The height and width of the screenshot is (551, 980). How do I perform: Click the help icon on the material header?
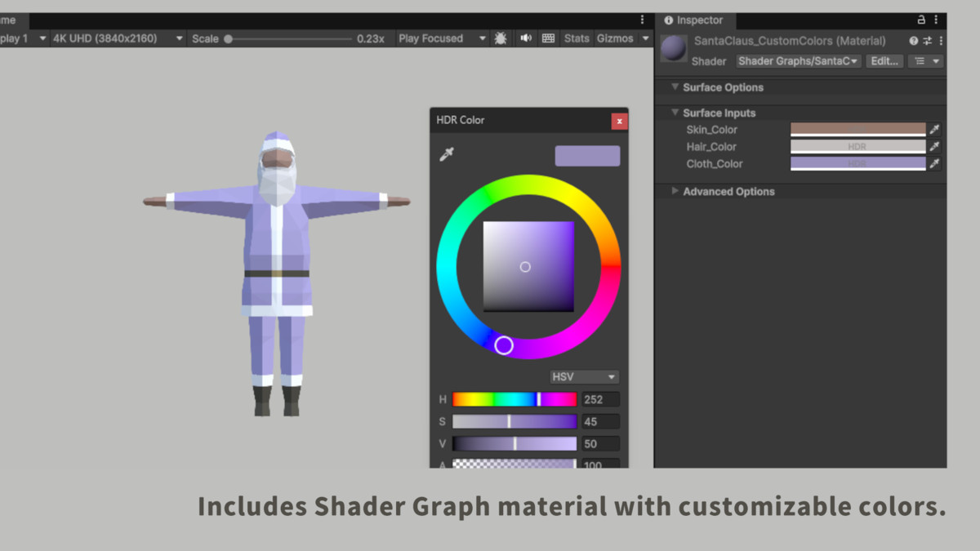pyautogui.click(x=912, y=40)
